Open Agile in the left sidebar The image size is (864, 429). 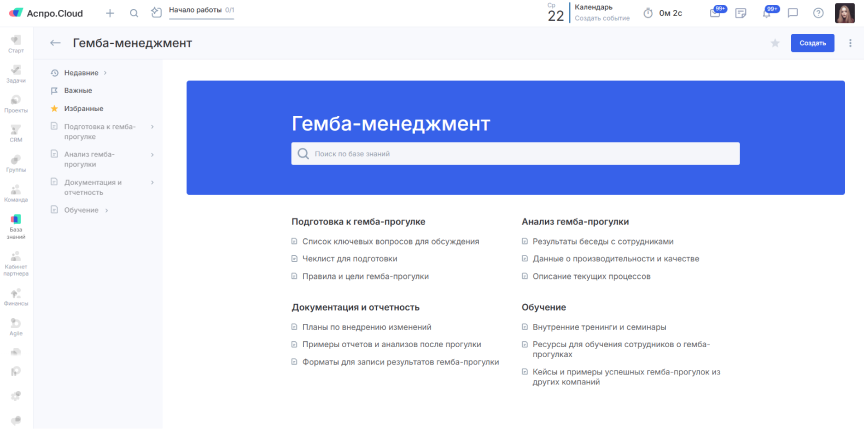tap(16, 326)
